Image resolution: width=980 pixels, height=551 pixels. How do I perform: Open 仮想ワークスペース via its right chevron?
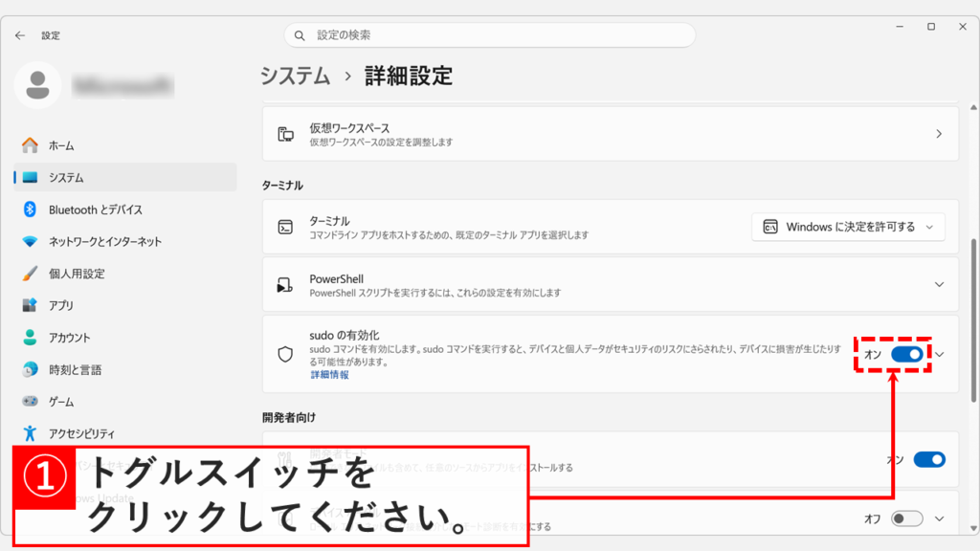point(939,134)
